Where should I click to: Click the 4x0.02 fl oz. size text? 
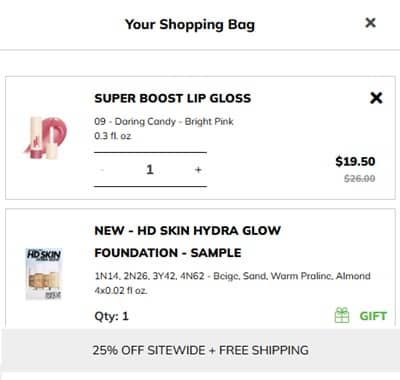pos(121,290)
